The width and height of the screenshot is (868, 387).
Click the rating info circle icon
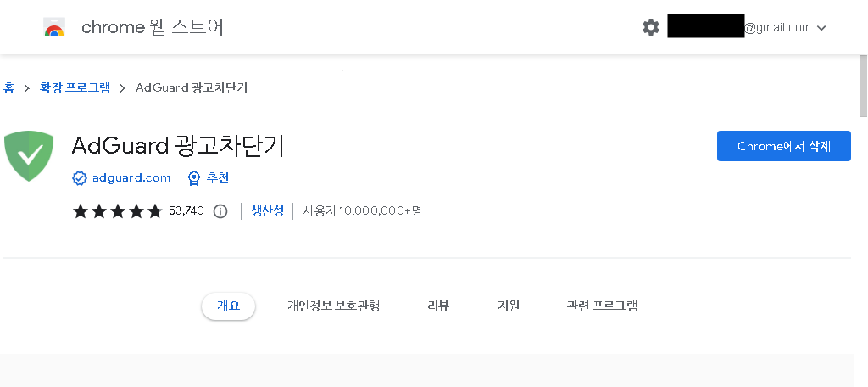(x=220, y=211)
